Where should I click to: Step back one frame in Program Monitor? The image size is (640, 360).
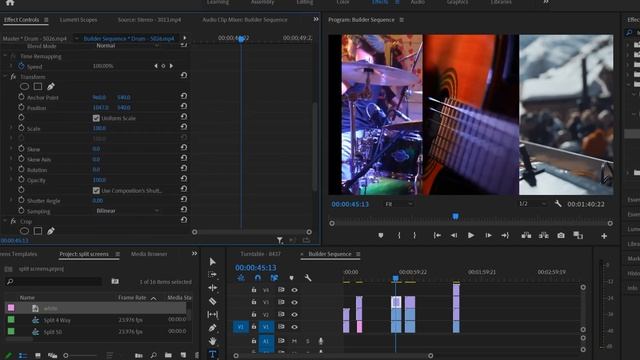(x=454, y=236)
